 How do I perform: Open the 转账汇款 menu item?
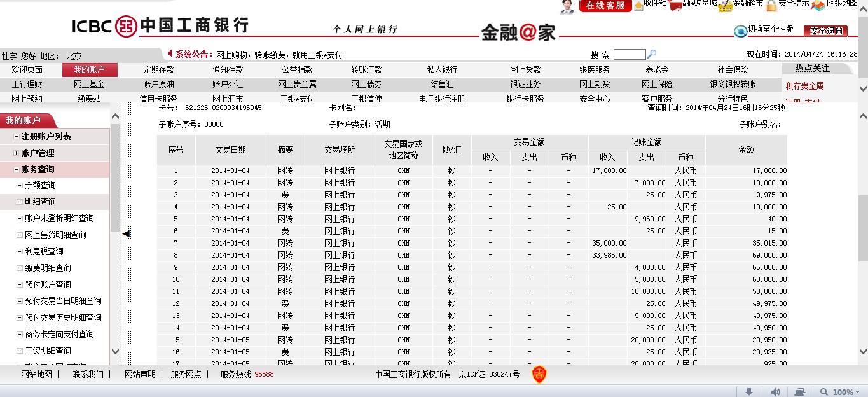coord(366,69)
